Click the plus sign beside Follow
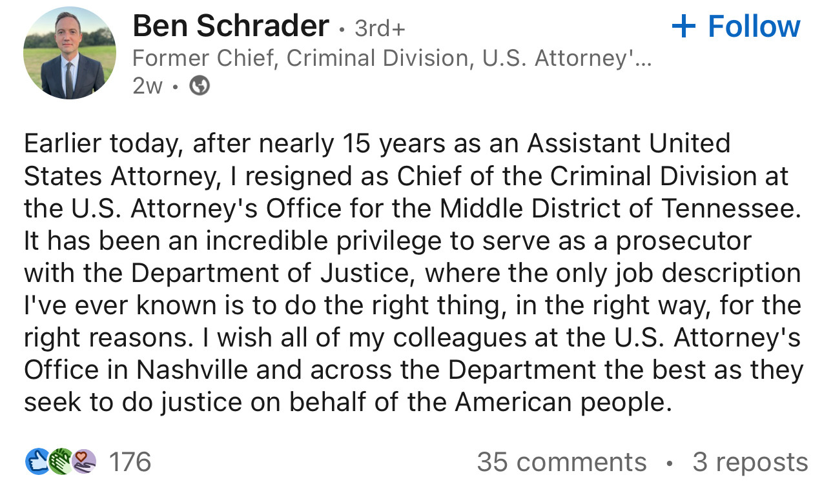This screenshot has width=833, height=504. point(684,26)
